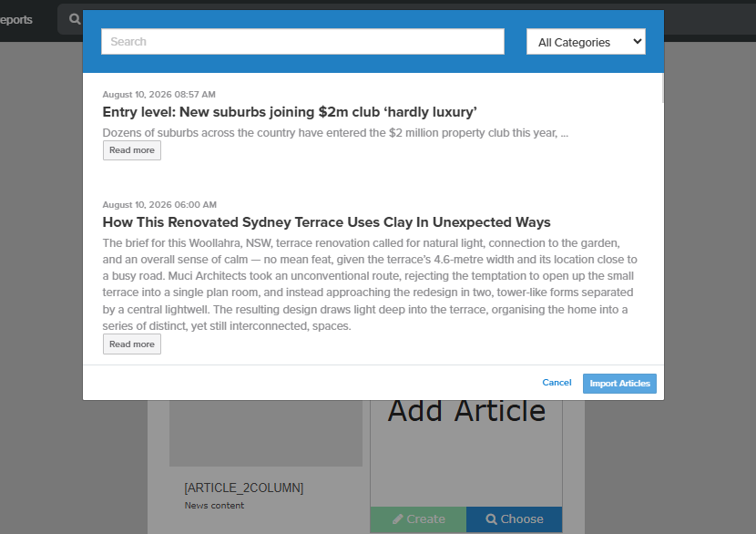The image size is (756, 534).
Task: Open the partially visible Reports menu item
Action: (15, 20)
